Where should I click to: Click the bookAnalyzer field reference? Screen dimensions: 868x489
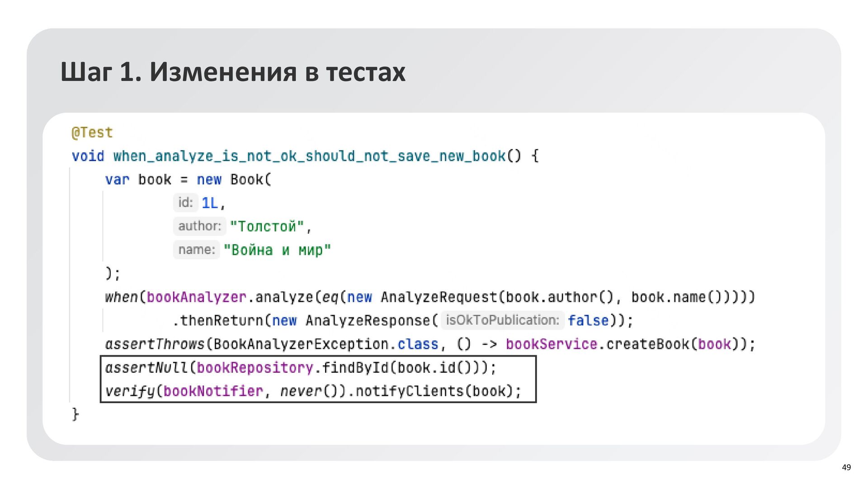point(196,297)
